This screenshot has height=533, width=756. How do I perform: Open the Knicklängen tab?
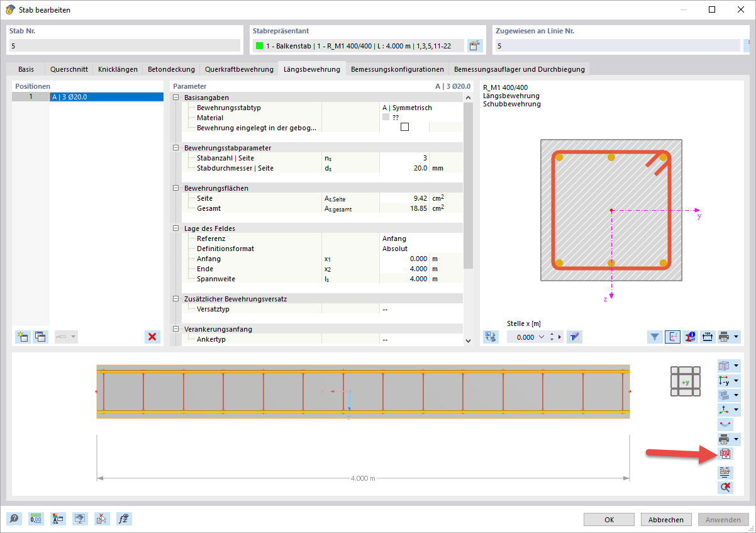pos(118,69)
